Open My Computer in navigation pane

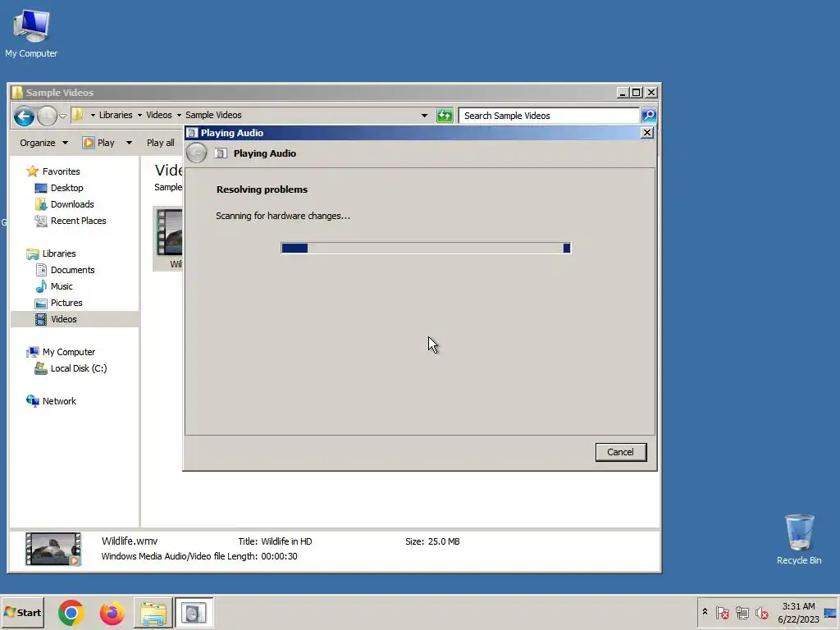pos(69,352)
